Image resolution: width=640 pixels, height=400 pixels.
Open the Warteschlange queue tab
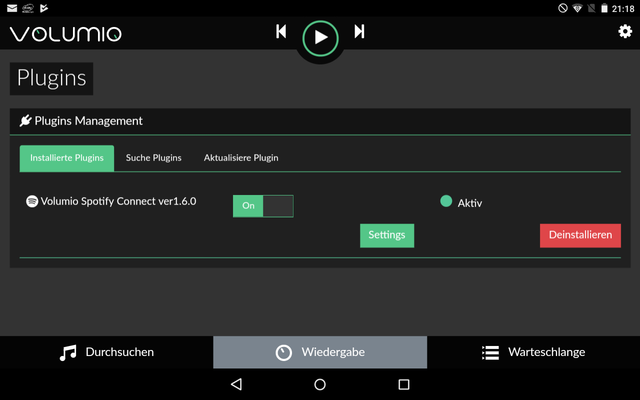click(533, 352)
